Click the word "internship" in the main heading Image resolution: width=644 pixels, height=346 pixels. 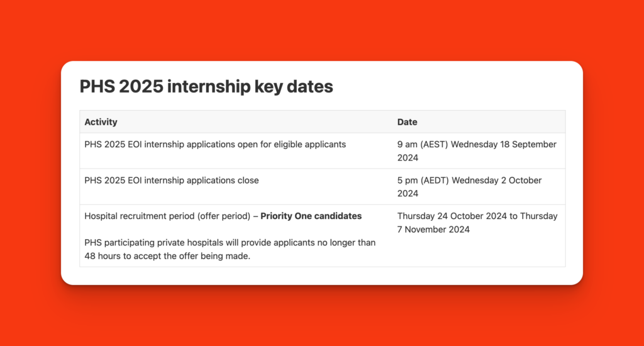coord(206,87)
